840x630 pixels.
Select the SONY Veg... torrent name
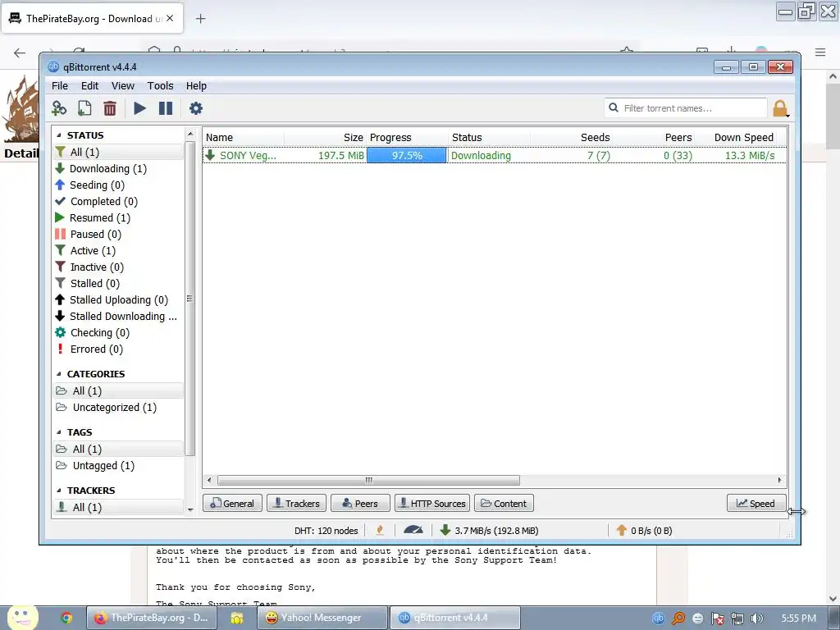coord(248,155)
